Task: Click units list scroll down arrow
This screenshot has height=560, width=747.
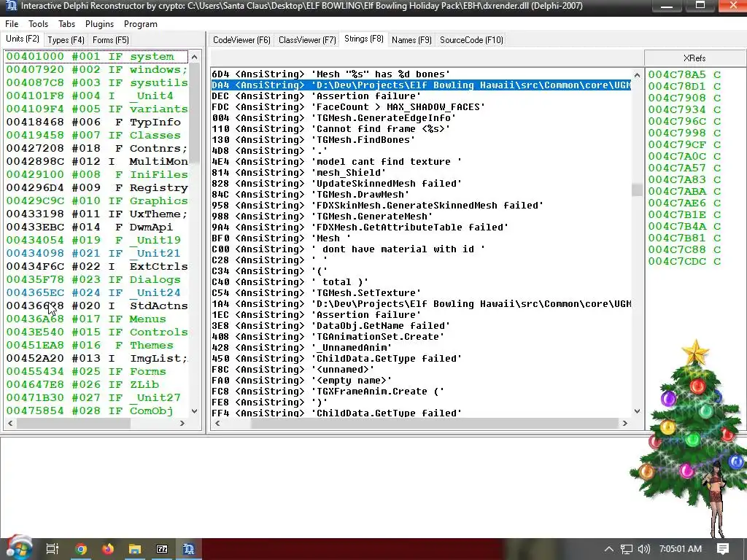Action: 194,411
